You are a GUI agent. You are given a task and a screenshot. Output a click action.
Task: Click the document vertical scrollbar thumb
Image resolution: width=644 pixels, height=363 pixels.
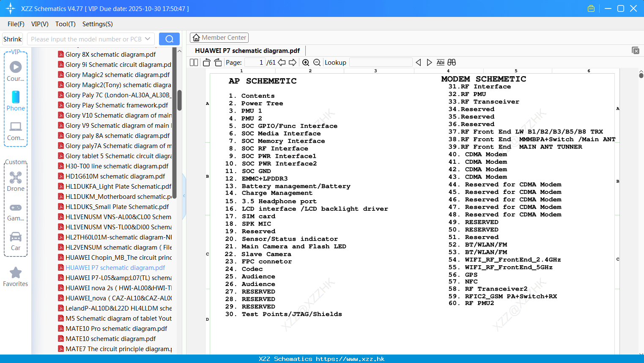[641, 75]
